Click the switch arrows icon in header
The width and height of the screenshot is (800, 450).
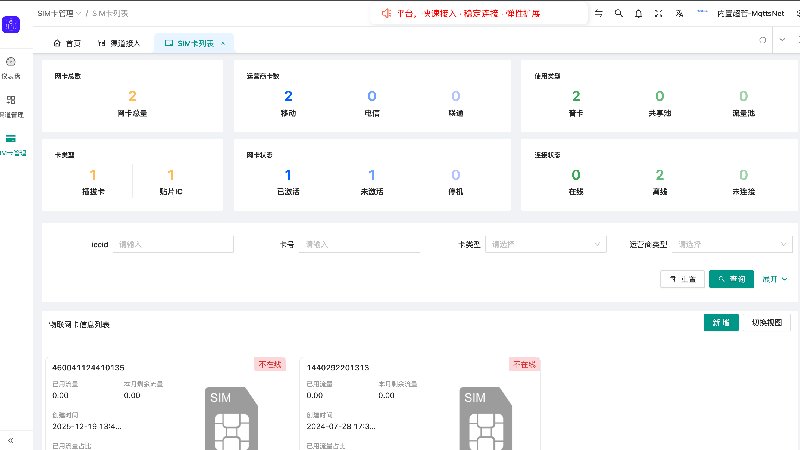[598, 13]
